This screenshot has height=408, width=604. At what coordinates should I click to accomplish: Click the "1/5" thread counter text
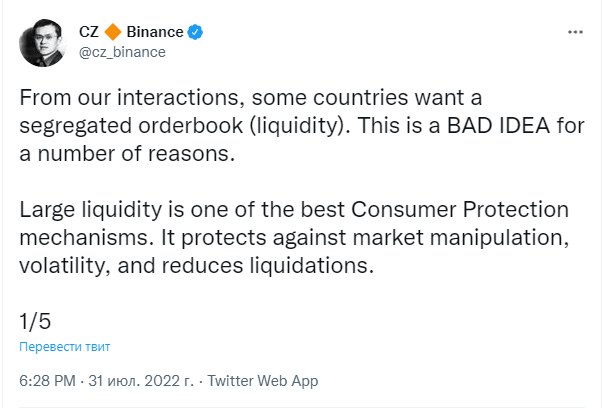click(x=35, y=321)
